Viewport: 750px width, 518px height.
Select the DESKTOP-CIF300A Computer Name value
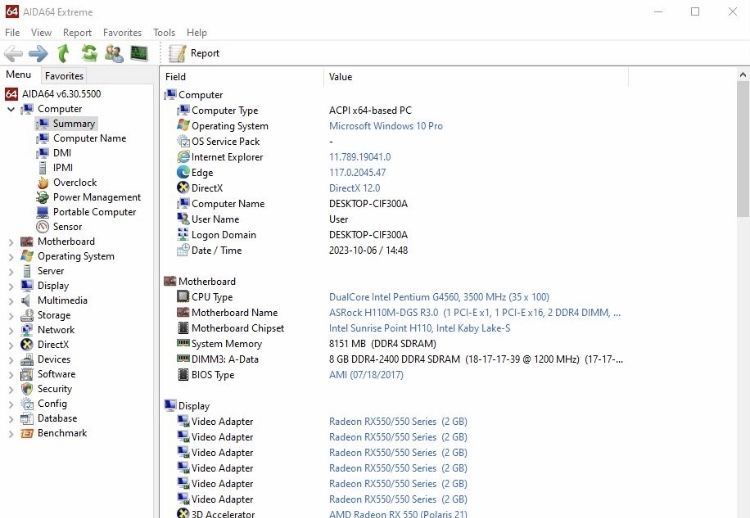(368, 204)
